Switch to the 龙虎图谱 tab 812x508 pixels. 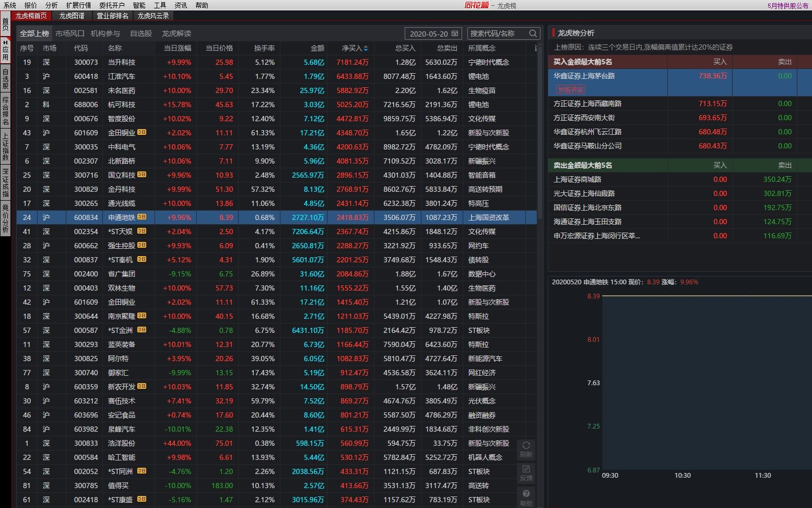[72, 16]
